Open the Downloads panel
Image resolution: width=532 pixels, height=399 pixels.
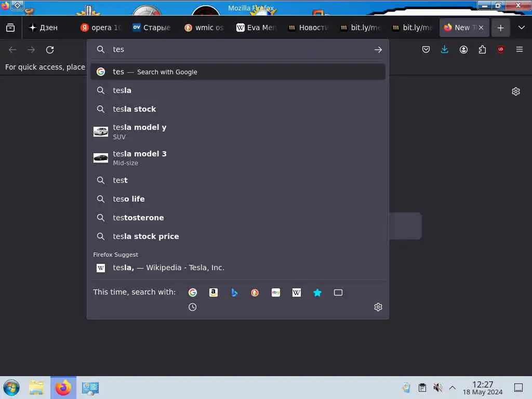(x=445, y=49)
